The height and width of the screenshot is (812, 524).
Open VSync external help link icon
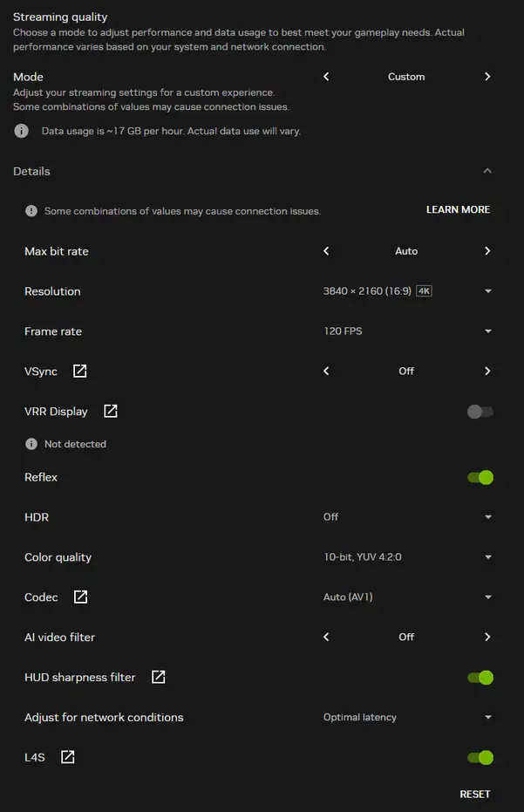(79, 371)
